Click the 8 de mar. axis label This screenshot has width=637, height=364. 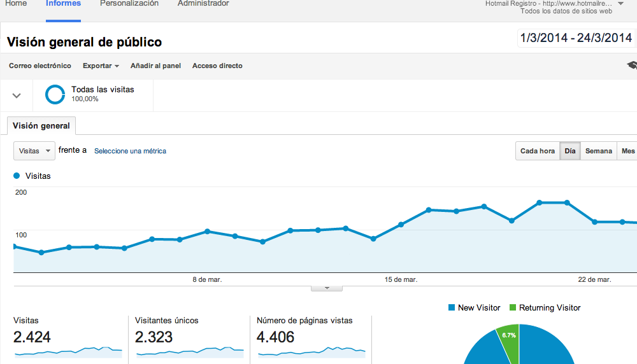[x=207, y=279]
